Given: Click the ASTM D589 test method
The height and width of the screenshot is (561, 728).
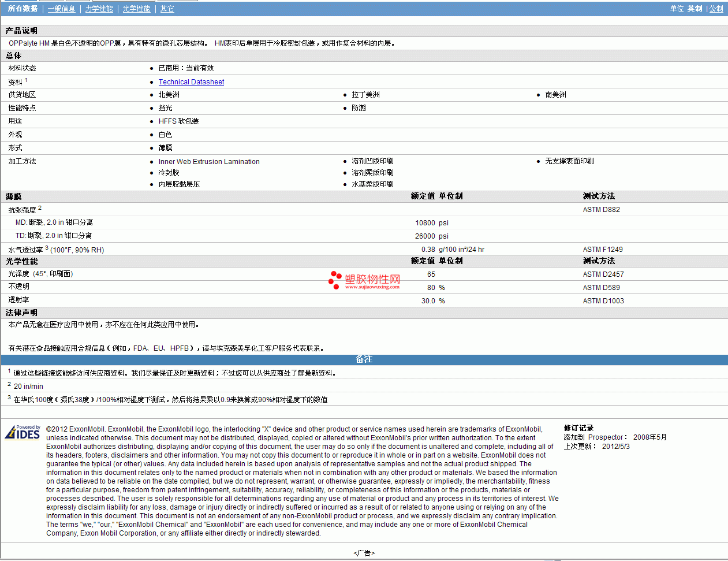Looking at the screenshot, I should point(601,288).
